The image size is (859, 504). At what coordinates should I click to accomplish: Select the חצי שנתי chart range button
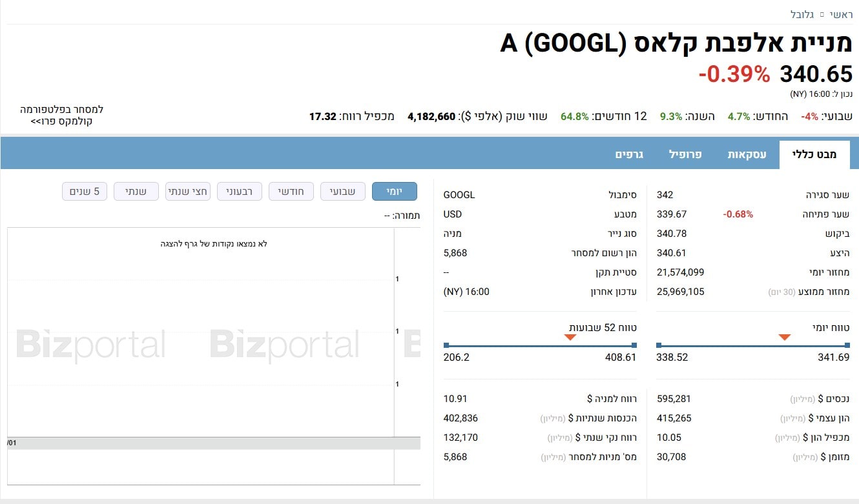(x=188, y=192)
